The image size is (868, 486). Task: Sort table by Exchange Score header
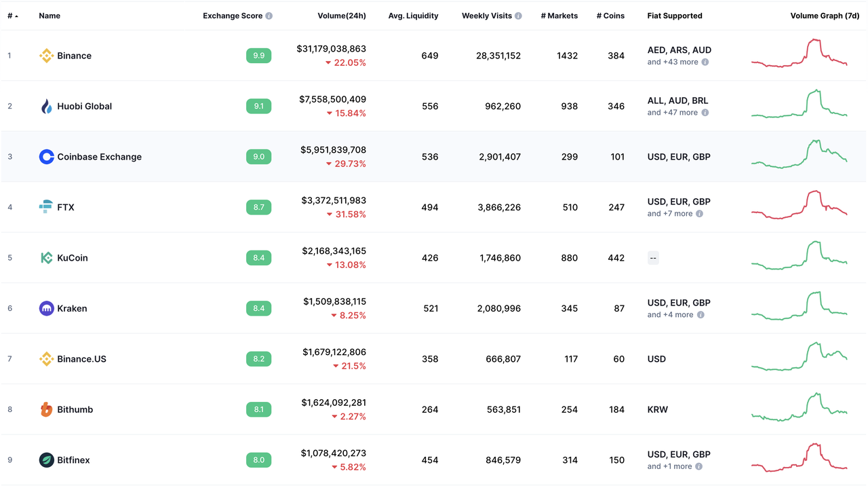tap(233, 16)
